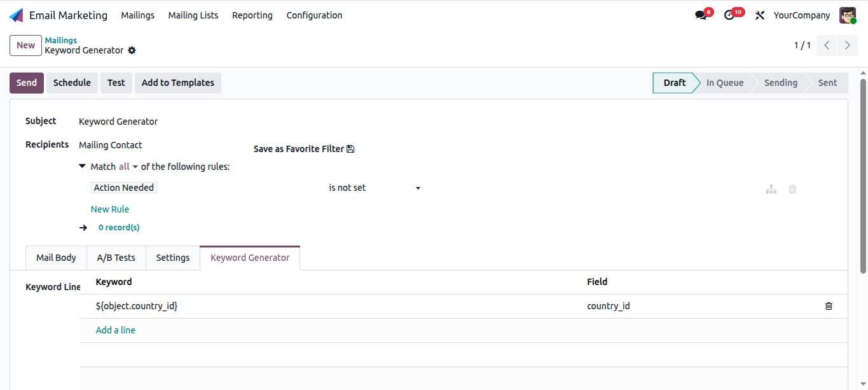This screenshot has width=868, height=390.
Task: Click the Add a line link
Action: [x=116, y=330]
